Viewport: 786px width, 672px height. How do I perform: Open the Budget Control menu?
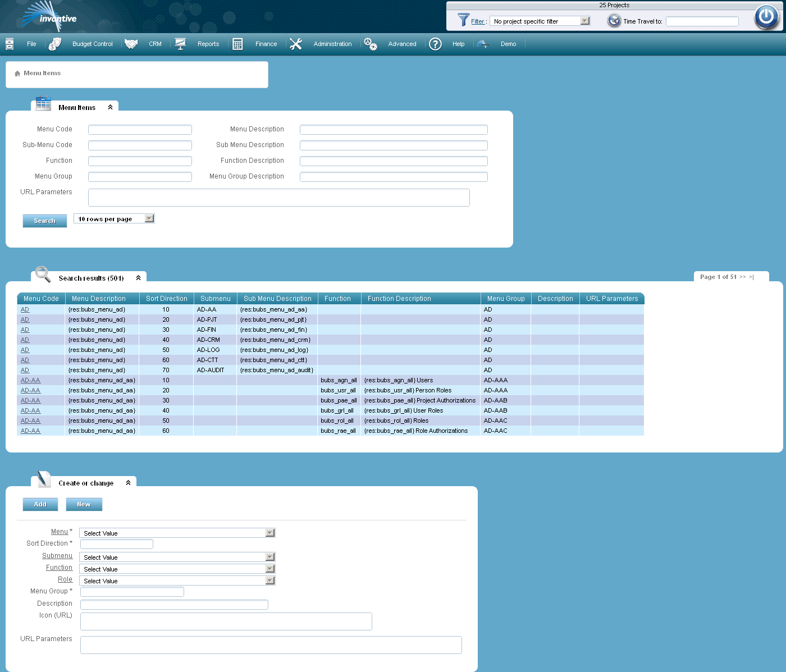(x=93, y=44)
